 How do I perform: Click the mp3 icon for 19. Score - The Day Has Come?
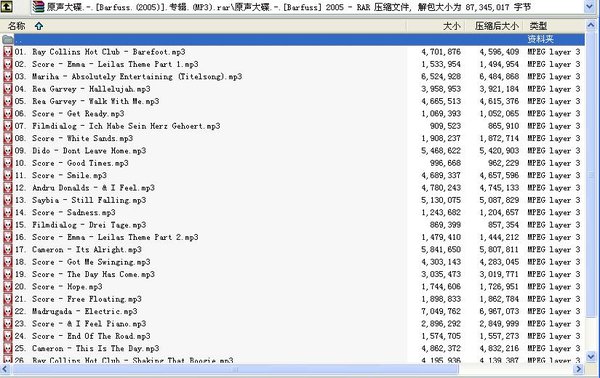pyautogui.click(x=8, y=274)
